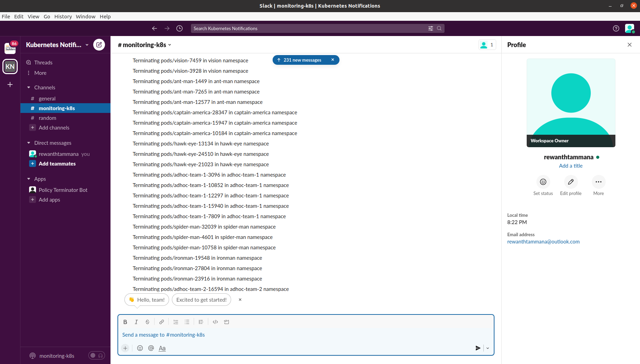Click the search magnifier icon
Image resolution: width=640 pixels, height=364 pixels.
pos(439,28)
